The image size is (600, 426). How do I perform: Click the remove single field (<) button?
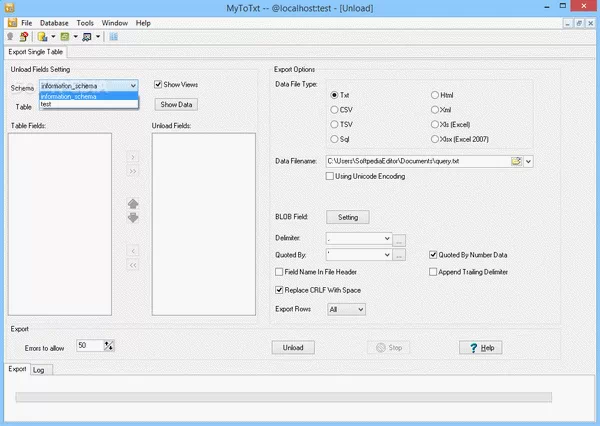pyautogui.click(x=132, y=250)
